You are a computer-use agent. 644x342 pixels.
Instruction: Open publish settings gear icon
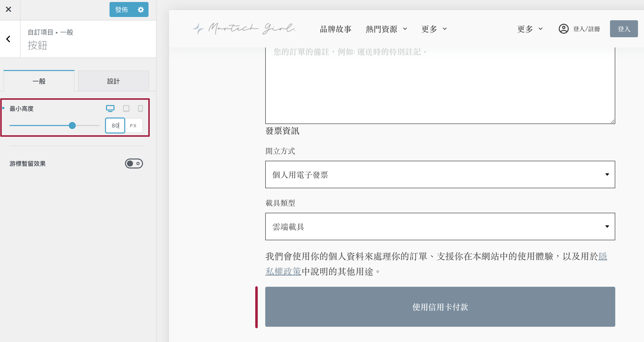pyautogui.click(x=141, y=9)
